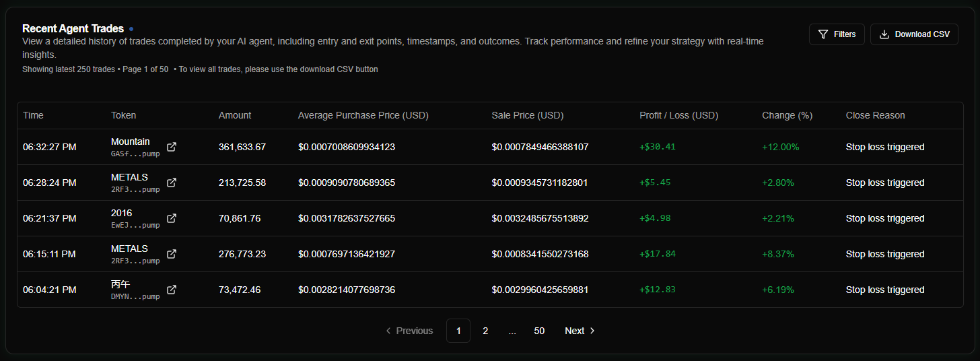Open external link for 丙午 token

click(x=172, y=290)
